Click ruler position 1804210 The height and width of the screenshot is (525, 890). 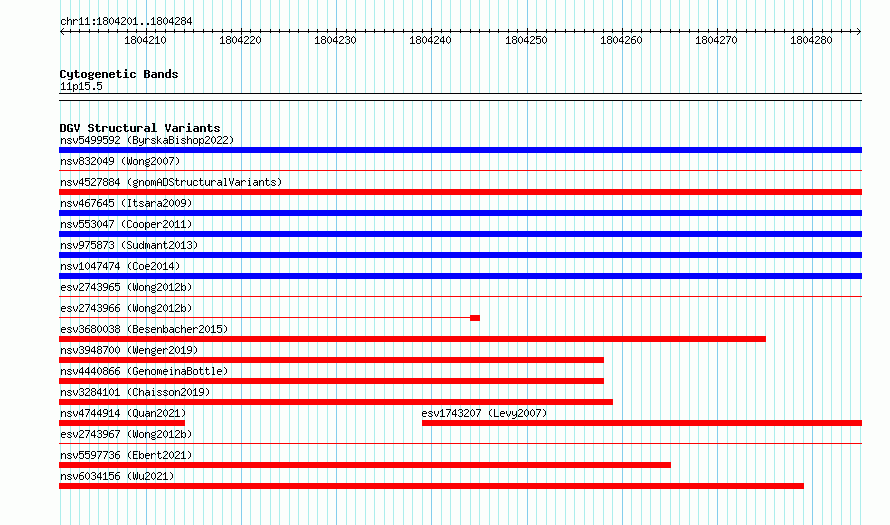pos(145,40)
